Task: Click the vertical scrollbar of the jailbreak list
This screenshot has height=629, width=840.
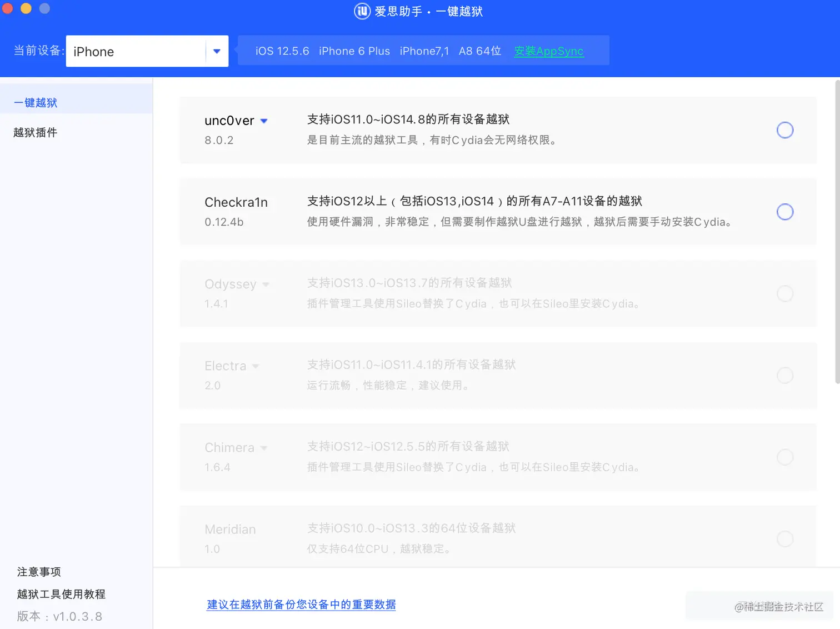Action: point(837,232)
